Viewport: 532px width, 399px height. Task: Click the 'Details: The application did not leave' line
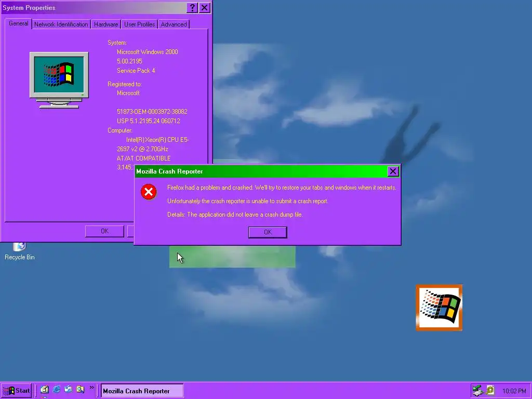click(235, 215)
